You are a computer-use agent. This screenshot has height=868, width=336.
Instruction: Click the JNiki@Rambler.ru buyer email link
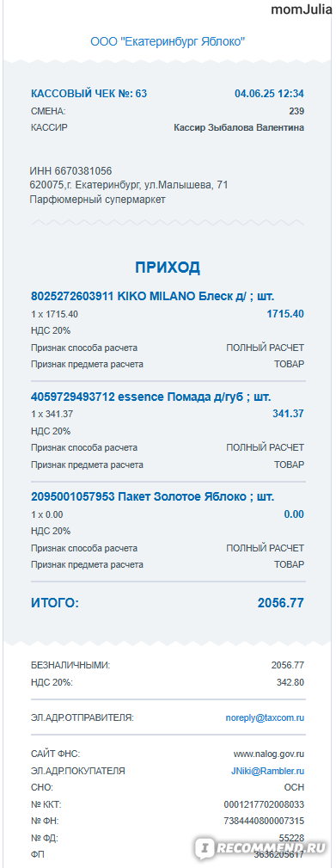click(x=267, y=771)
